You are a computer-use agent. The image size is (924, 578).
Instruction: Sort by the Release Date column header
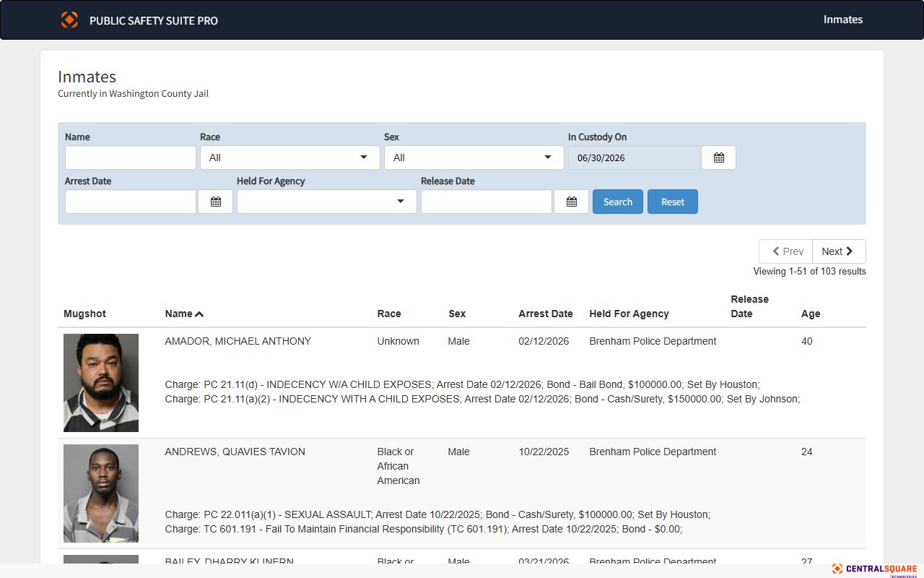click(749, 306)
